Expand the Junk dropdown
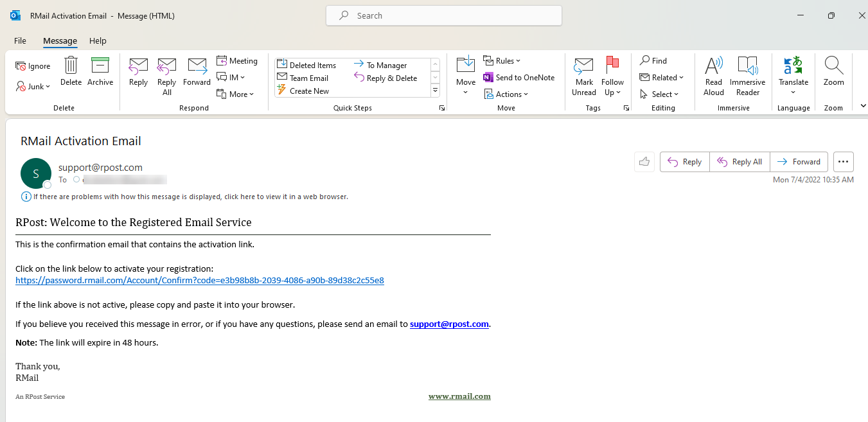 click(33, 87)
